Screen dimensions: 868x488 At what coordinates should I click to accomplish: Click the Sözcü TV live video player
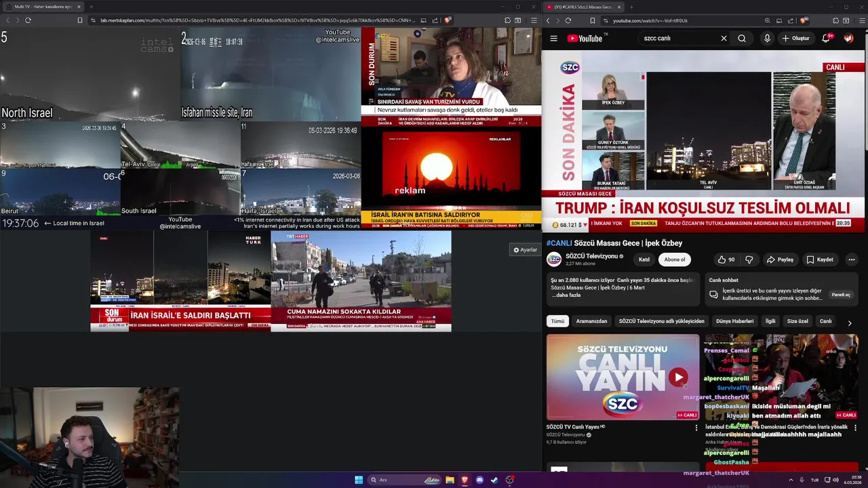point(705,141)
